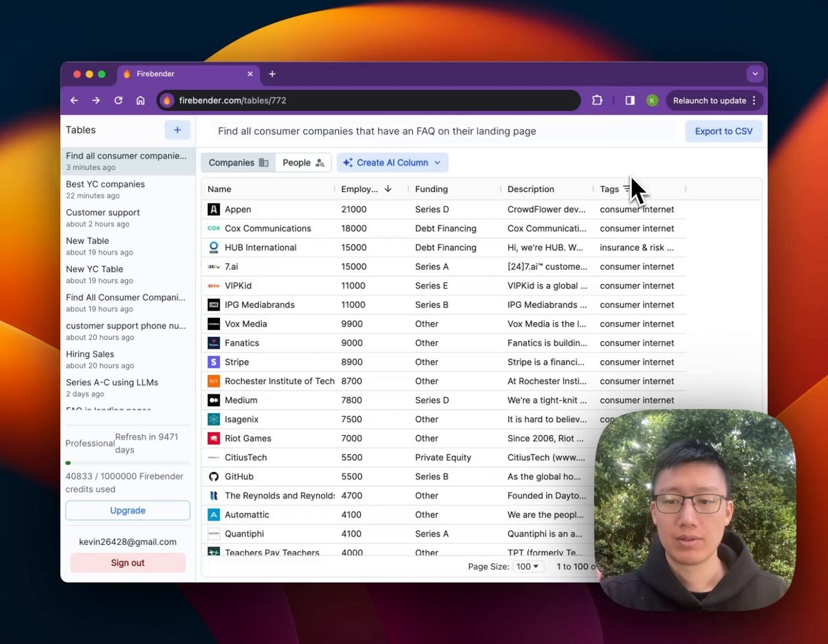
Task: Expand the Create AI Column dropdown
Action: (438, 163)
